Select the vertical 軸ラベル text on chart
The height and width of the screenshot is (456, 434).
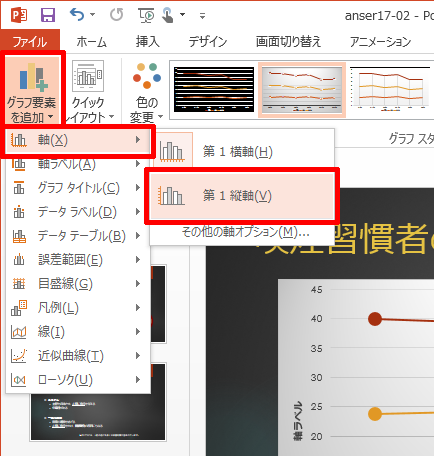298,421
